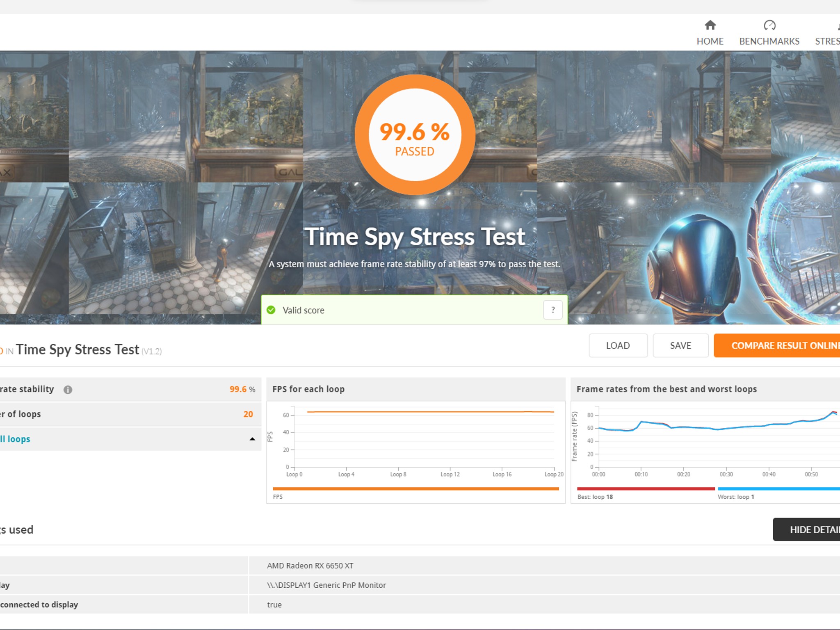
Task: Select the HOME menu label
Action: click(710, 41)
